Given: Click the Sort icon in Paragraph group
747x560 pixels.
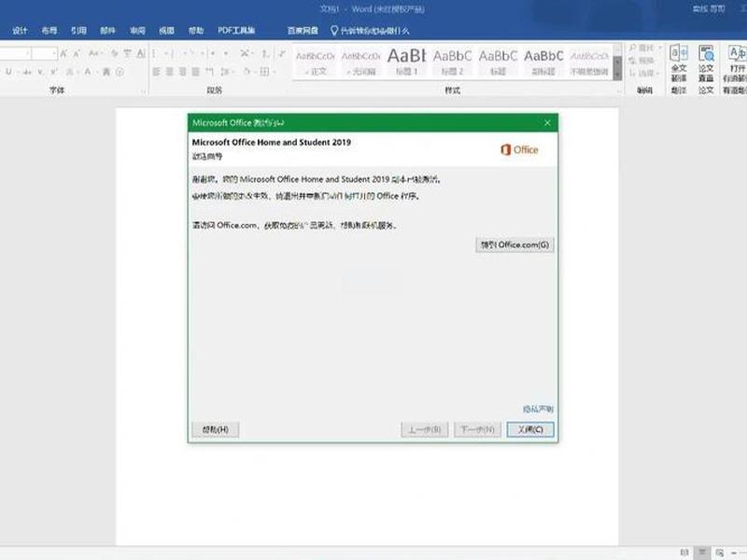Looking at the screenshot, I should (265, 53).
